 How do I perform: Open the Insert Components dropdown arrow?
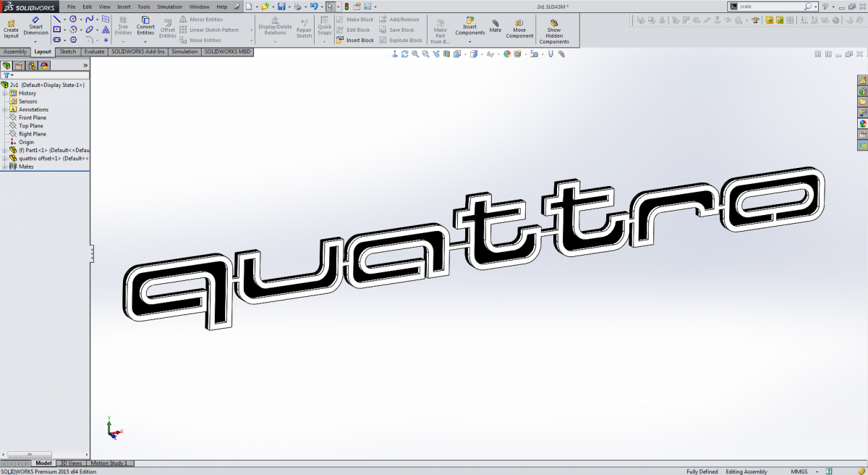tap(469, 41)
